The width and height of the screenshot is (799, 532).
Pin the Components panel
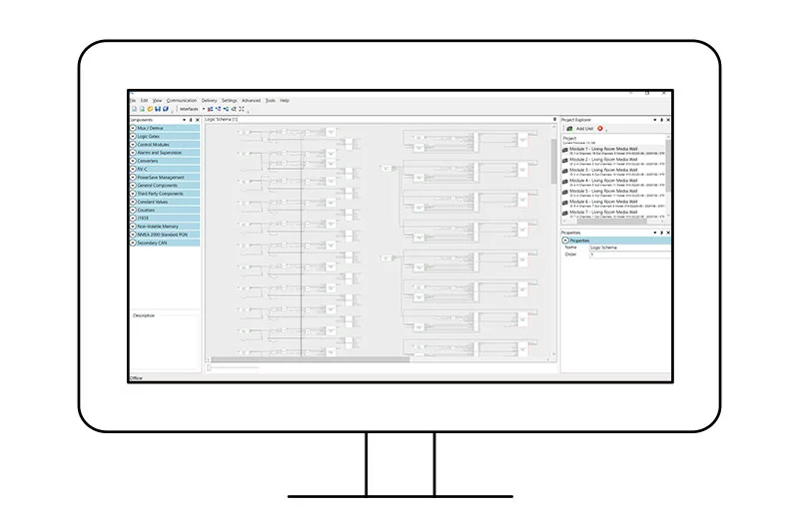coord(191,120)
